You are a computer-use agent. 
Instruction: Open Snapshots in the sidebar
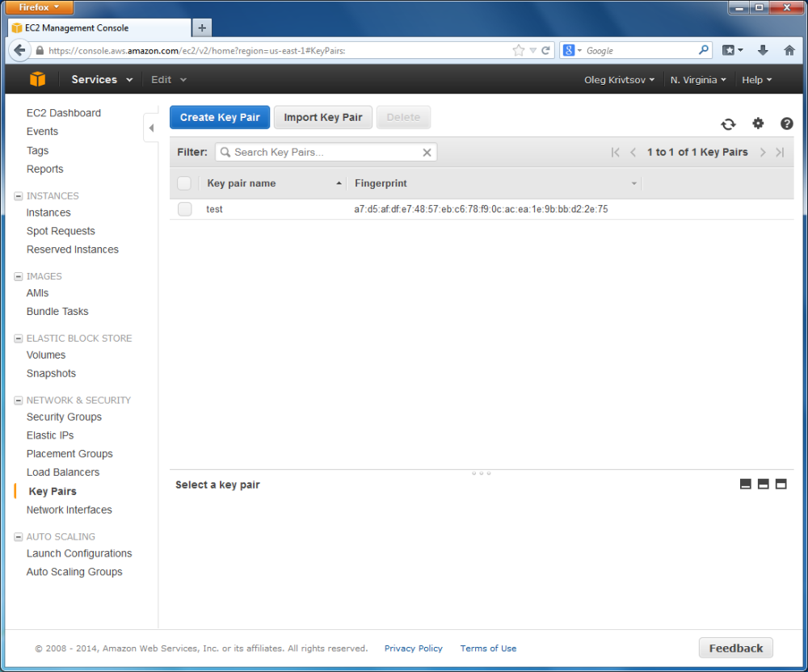[x=51, y=373]
